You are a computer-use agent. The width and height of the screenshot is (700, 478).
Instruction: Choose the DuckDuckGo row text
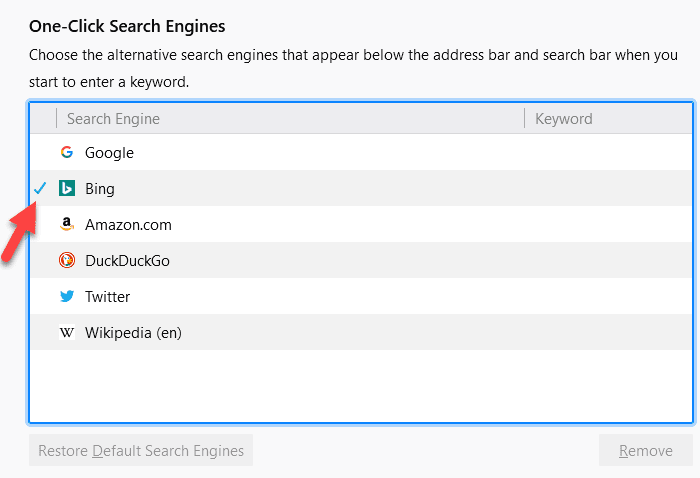point(127,261)
